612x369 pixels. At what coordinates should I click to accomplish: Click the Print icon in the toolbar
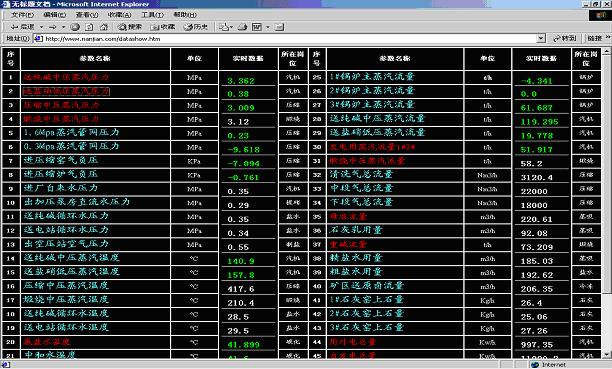tap(243, 27)
